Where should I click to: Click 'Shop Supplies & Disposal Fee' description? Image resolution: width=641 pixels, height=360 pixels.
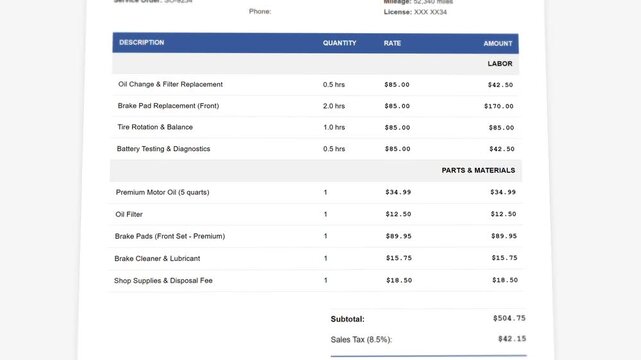click(x=163, y=281)
